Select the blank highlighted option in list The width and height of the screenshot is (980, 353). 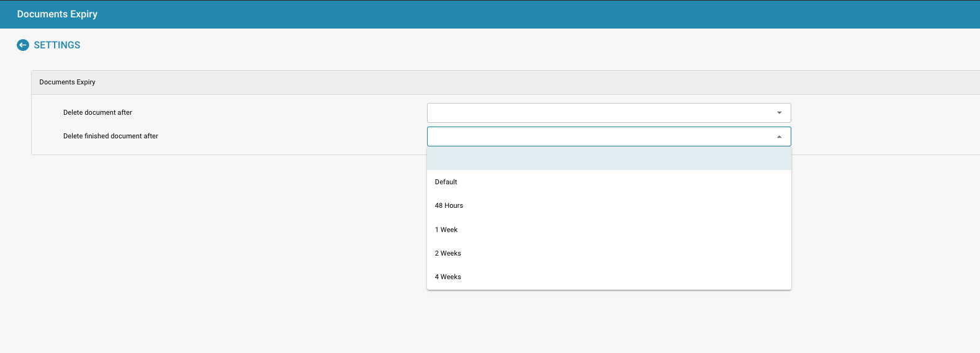tap(608, 158)
